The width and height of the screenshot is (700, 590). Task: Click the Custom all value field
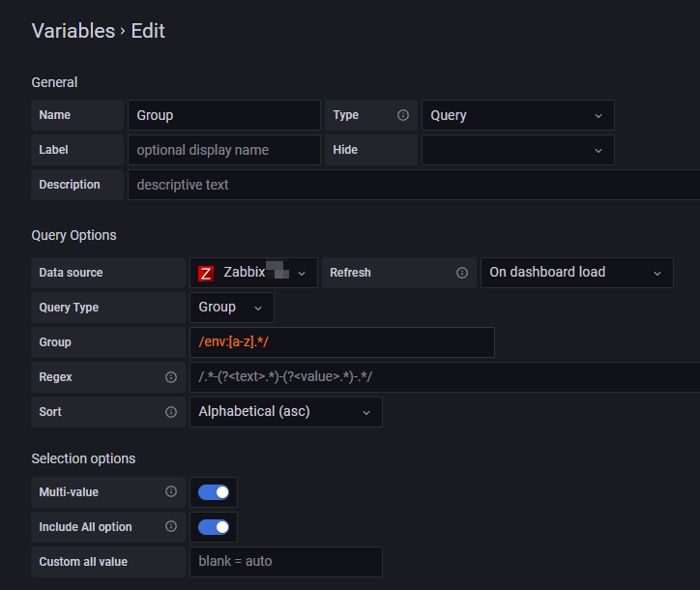(285, 562)
